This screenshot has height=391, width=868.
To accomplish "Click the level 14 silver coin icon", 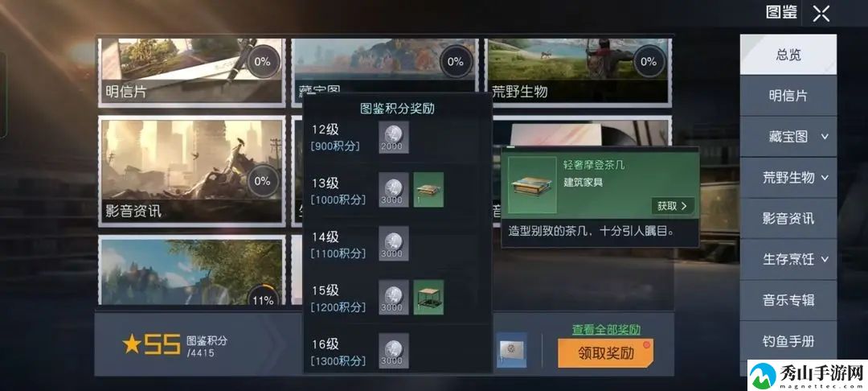I will tap(394, 244).
